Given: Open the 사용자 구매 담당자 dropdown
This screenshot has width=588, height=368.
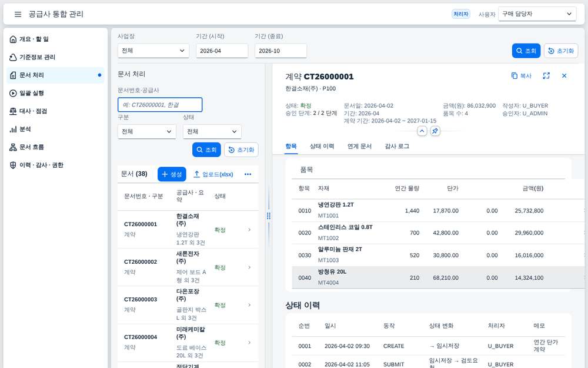Looking at the screenshot, I should coord(537,14).
